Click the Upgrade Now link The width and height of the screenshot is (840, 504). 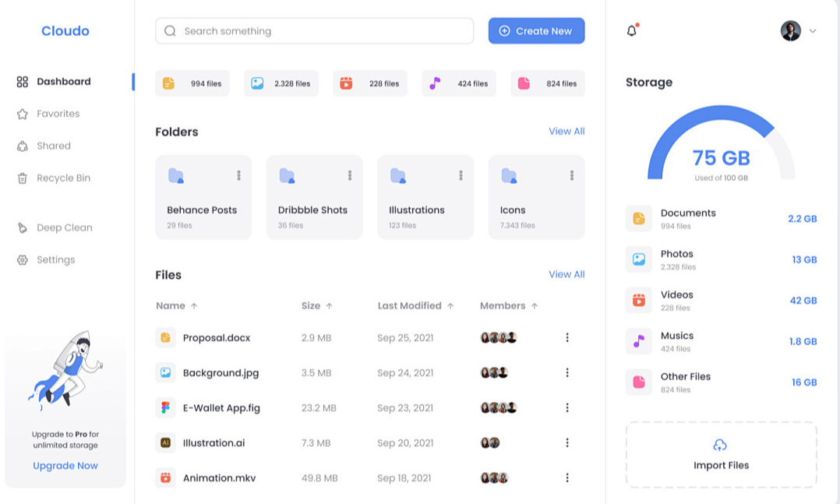pos(65,466)
